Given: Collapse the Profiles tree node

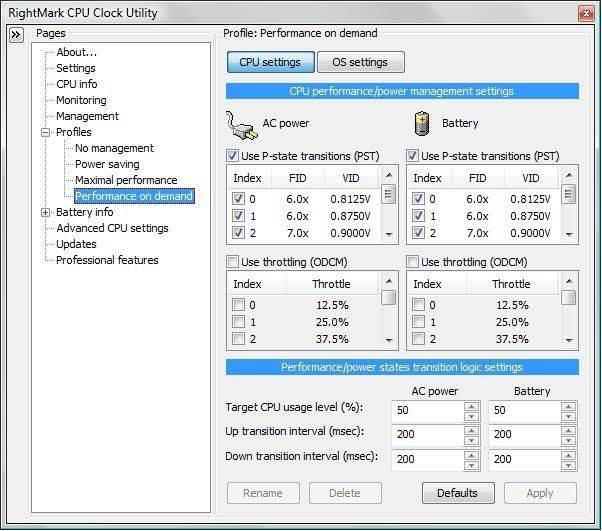Looking at the screenshot, I should click(x=46, y=132).
